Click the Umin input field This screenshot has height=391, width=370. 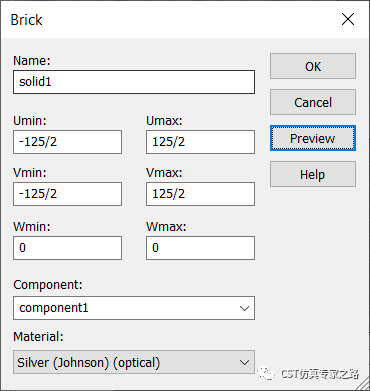[x=67, y=142]
